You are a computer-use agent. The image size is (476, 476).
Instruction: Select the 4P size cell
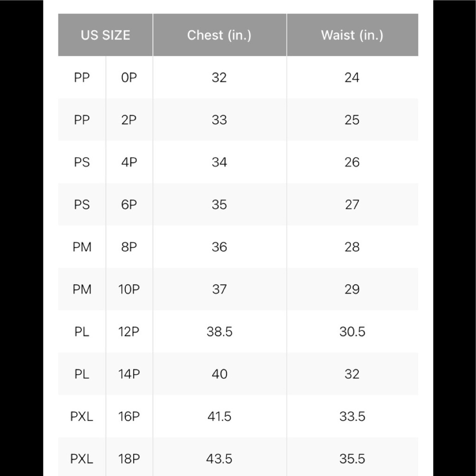129,162
